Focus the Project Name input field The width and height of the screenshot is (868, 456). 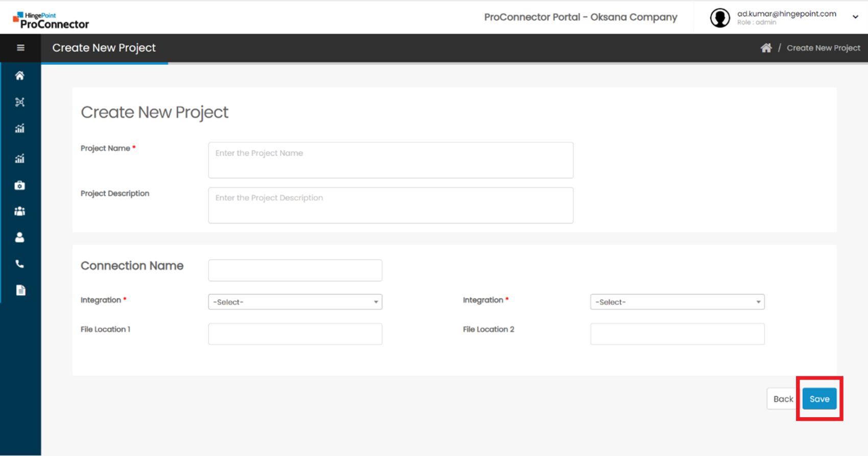[x=391, y=160]
